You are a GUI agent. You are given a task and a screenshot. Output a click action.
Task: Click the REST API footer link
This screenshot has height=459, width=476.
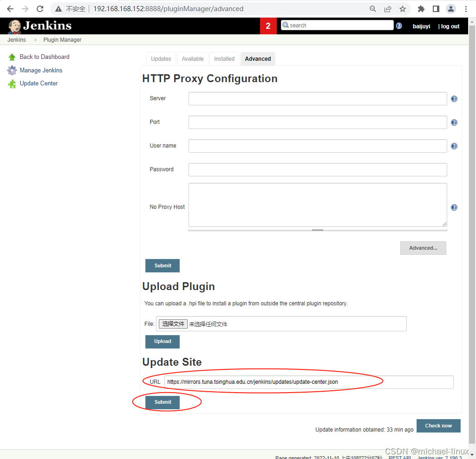click(x=399, y=457)
